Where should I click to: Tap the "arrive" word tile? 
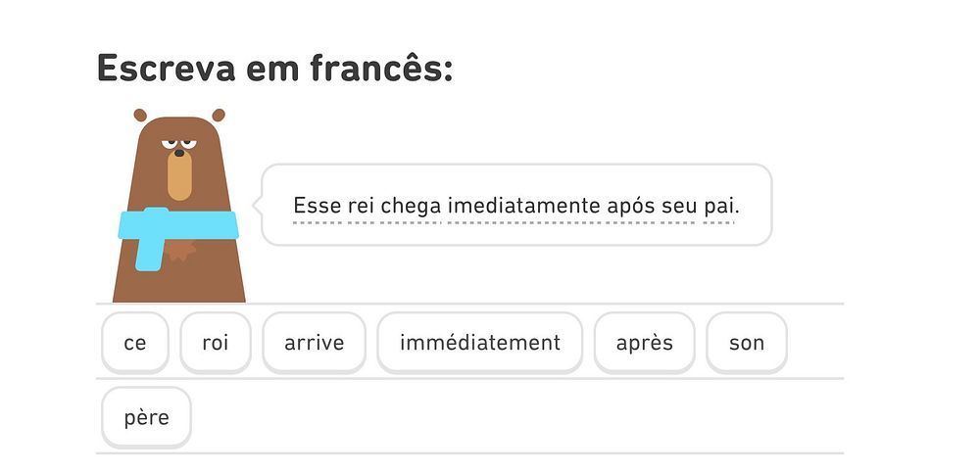315,343
